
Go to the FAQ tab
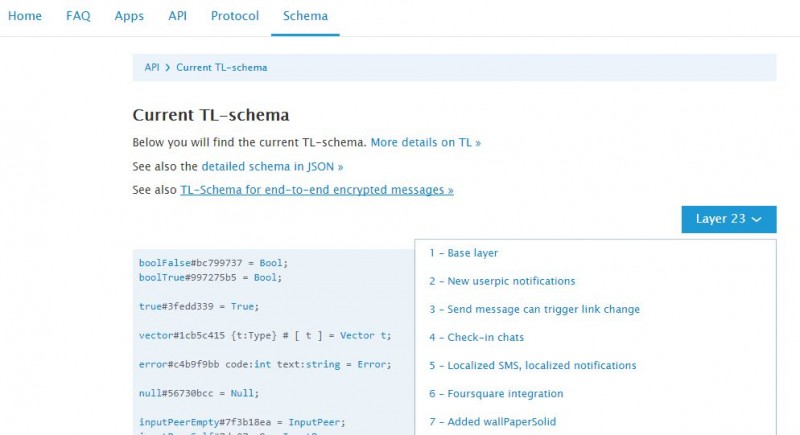pyautogui.click(x=78, y=16)
